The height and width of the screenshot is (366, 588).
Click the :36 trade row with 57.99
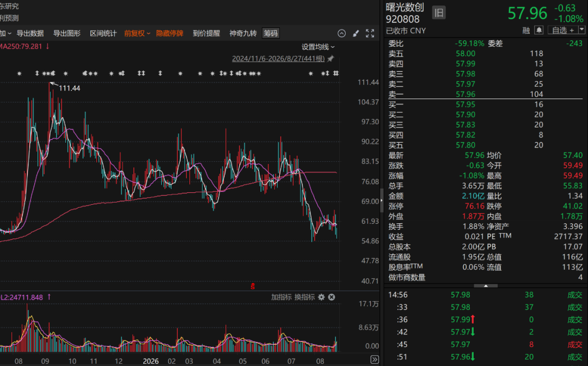point(486,320)
